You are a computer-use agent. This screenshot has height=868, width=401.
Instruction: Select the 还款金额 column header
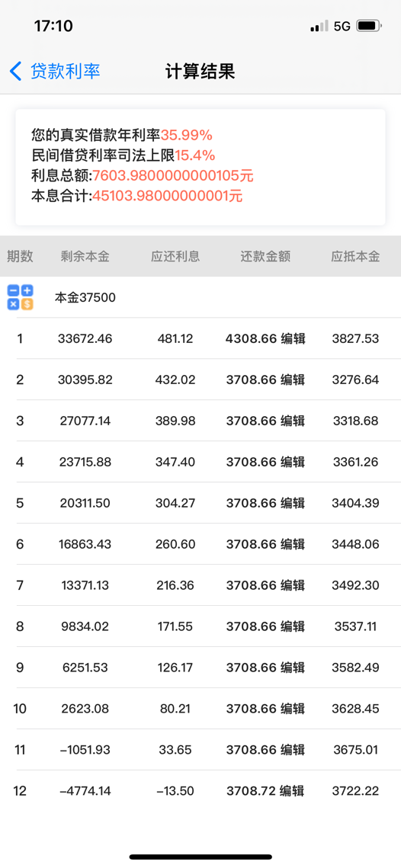coord(265,256)
